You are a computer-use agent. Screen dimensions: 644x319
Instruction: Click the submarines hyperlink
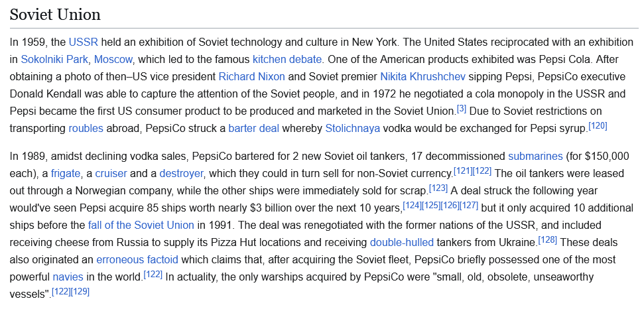[x=535, y=157]
